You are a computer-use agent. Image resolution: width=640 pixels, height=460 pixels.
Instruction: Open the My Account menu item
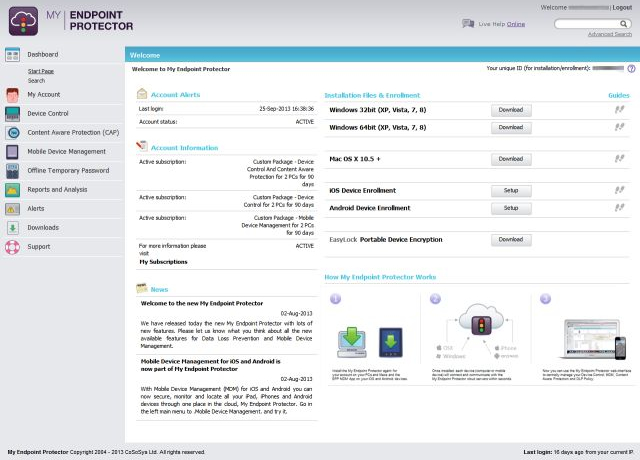click(x=44, y=95)
